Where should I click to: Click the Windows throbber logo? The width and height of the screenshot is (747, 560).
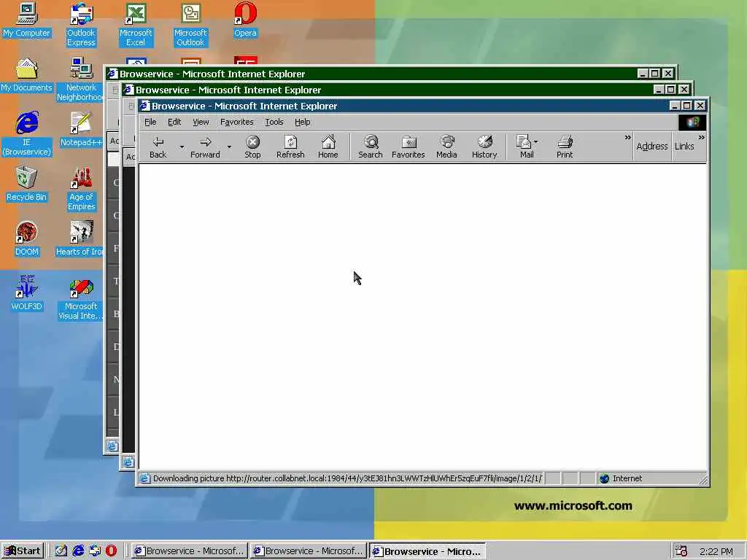[x=692, y=122]
